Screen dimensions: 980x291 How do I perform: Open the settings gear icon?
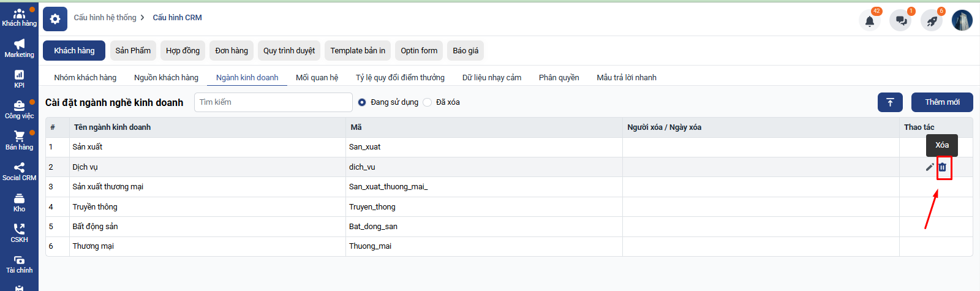tap(55, 19)
